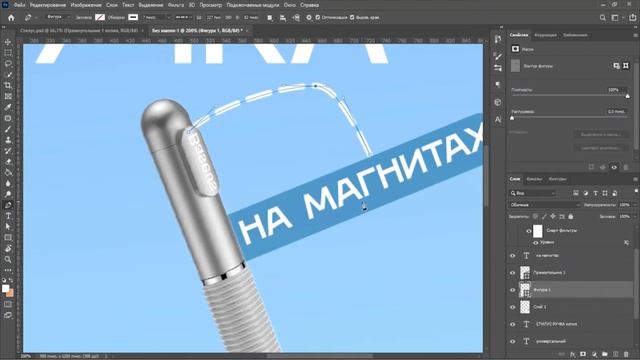Open the layer blend mode Обычные dropdown
Image resolution: width=640 pixels, height=360 pixels.
click(544, 205)
